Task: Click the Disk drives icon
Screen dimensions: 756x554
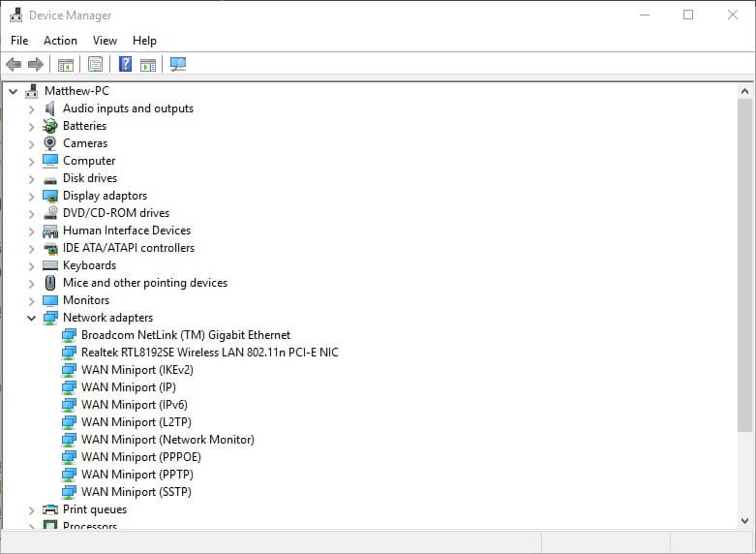Action: click(x=50, y=179)
